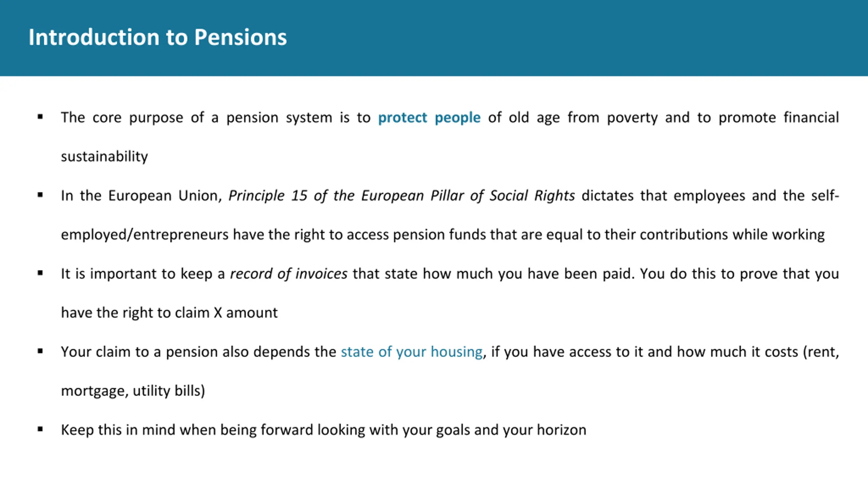Click the "protect people" highlighted link
Screen dimensions: 868x488
(x=429, y=118)
